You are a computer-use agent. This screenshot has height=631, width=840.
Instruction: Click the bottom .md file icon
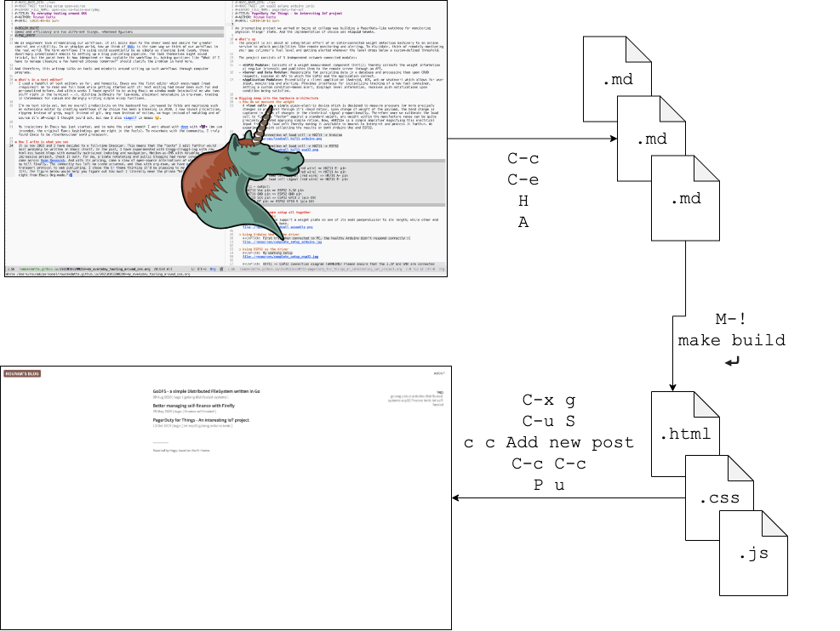pyautogui.click(x=686, y=200)
